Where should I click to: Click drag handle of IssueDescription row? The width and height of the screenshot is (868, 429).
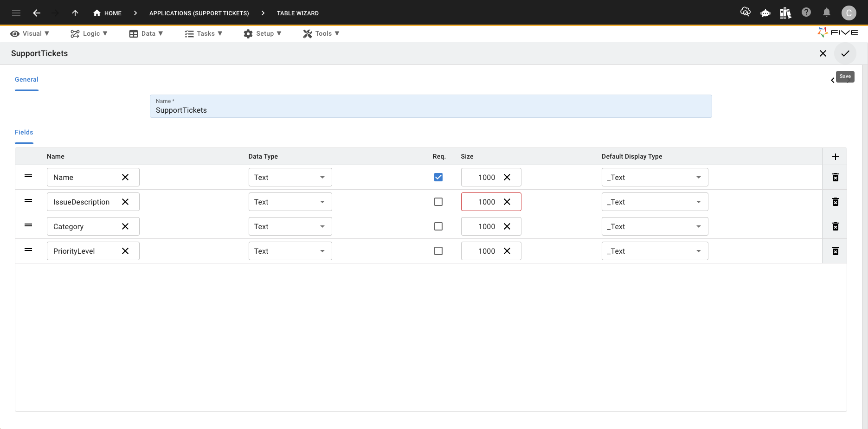click(28, 201)
